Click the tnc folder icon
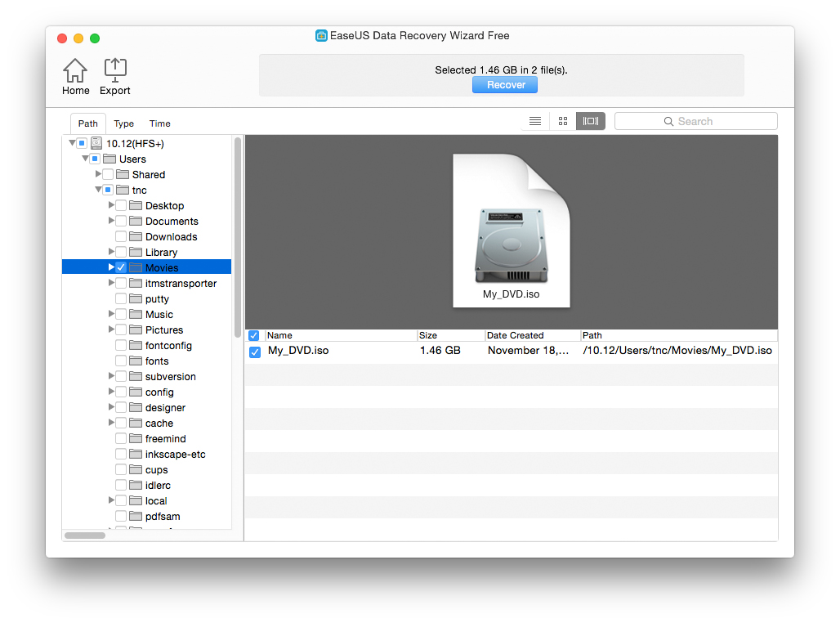 click(x=123, y=190)
